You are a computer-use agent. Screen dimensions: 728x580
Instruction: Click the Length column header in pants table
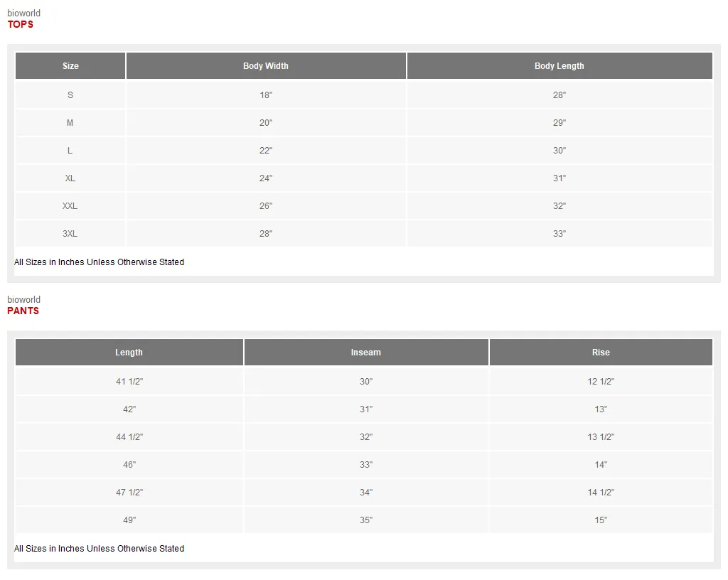point(129,352)
